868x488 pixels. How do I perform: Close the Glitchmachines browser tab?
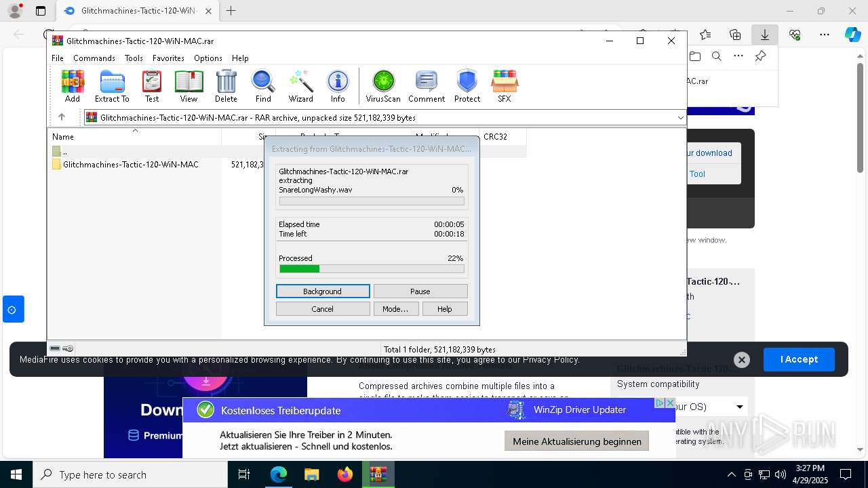coord(208,11)
